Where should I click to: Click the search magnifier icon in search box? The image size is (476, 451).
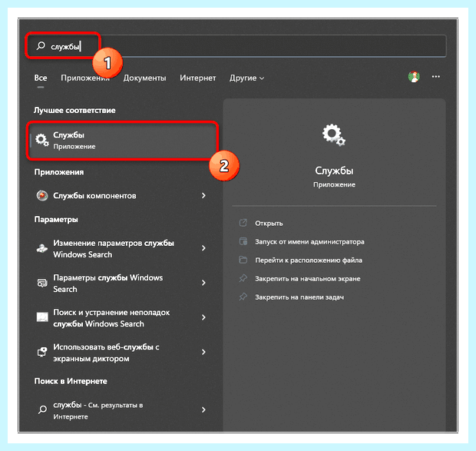pos(41,46)
